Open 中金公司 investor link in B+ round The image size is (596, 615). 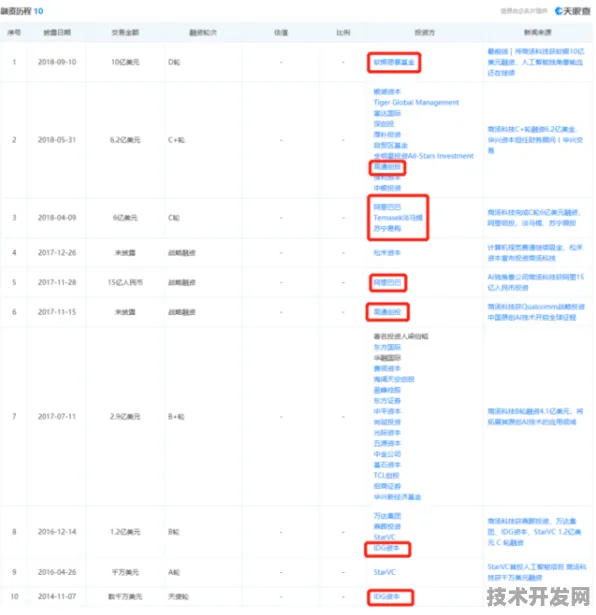tap(387, 454)
